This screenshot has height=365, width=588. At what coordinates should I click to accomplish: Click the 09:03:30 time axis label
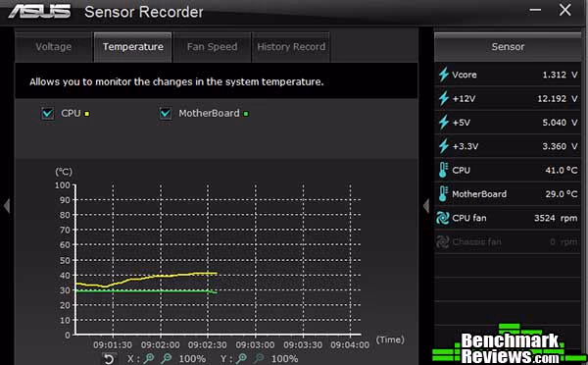(303, 344)
